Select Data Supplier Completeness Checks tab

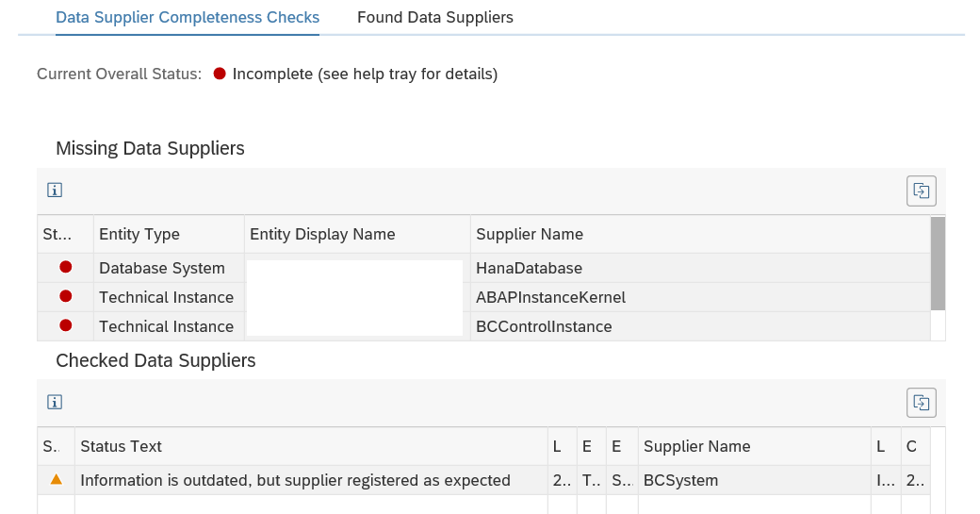pyautogui.click(x=188, y=18)
